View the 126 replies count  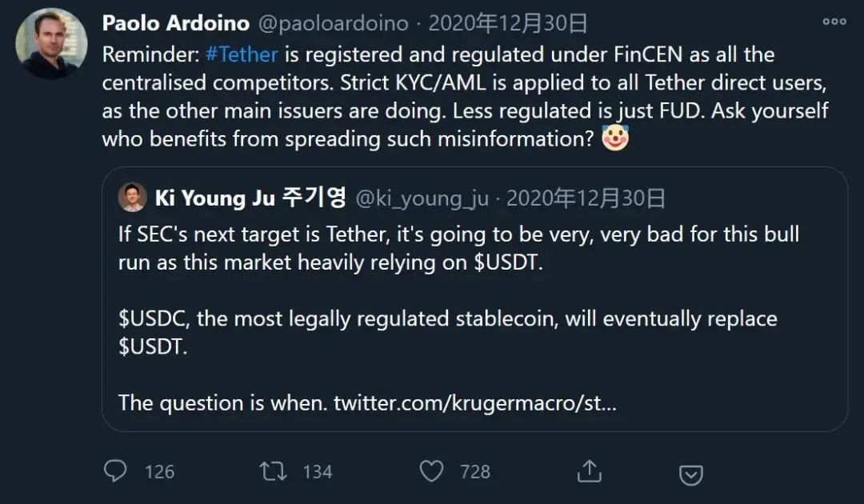[159, 472]
